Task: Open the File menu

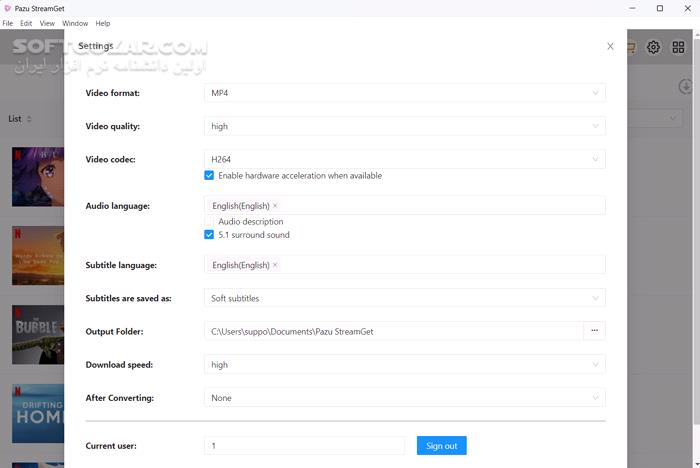Action: (x=8, y=23)
